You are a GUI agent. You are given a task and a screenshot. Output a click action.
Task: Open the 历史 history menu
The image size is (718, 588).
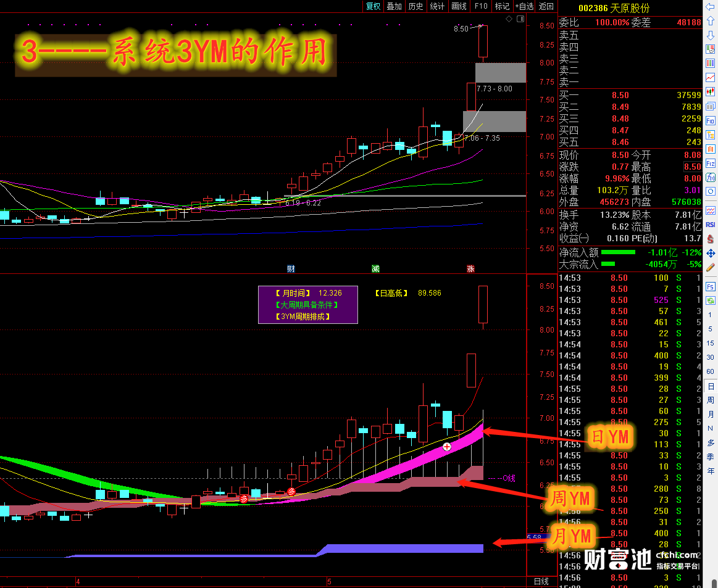(x=415, y=6)
